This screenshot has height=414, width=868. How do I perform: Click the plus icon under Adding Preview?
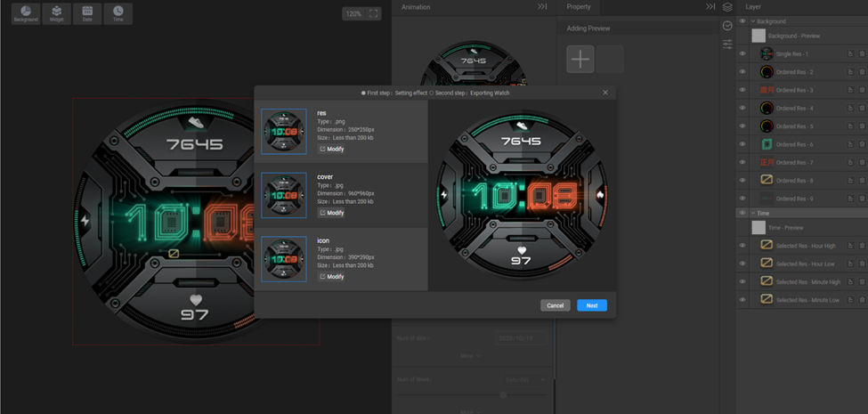point(580,60)
